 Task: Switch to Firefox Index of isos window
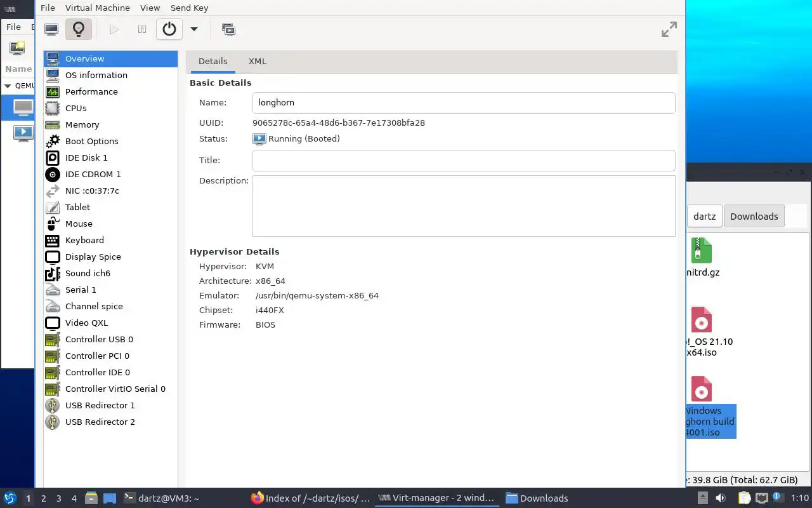[310, 498]
